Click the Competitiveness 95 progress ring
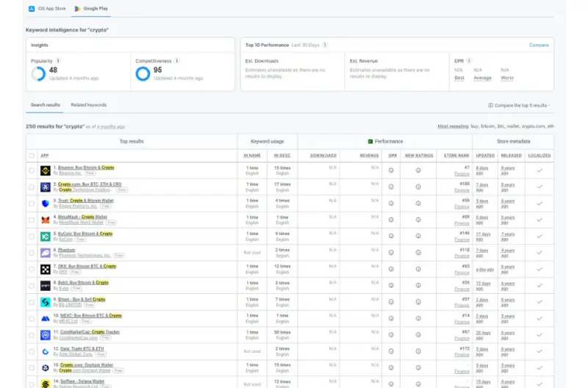Image resolution: width=588 pixels, height=388 pixels. click(143, 73)
